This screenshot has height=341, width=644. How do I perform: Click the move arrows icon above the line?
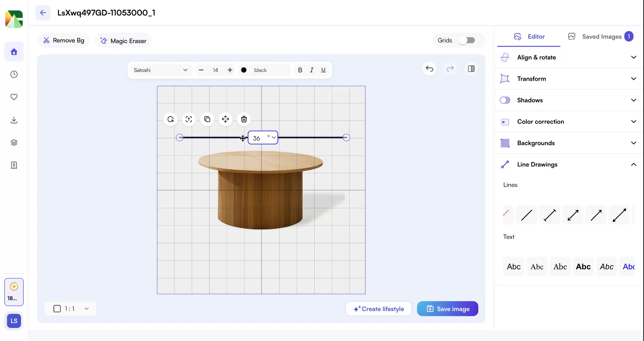click(x=225, y=119)
